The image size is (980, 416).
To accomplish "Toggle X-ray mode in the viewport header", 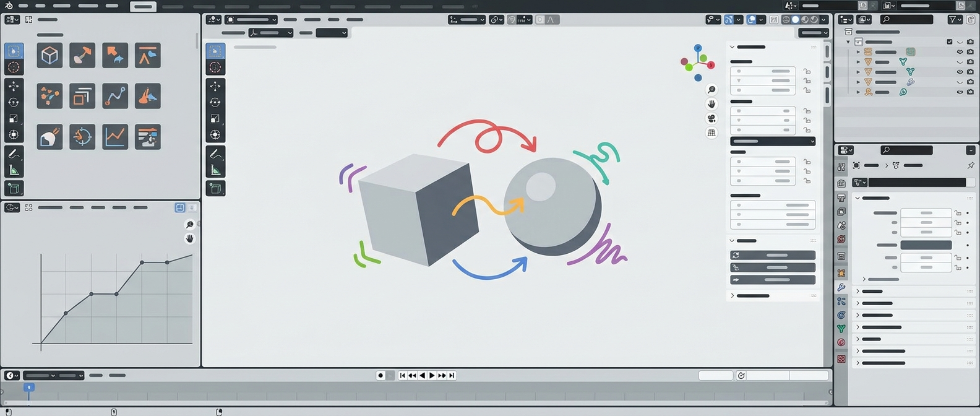I will pos(774,20).
